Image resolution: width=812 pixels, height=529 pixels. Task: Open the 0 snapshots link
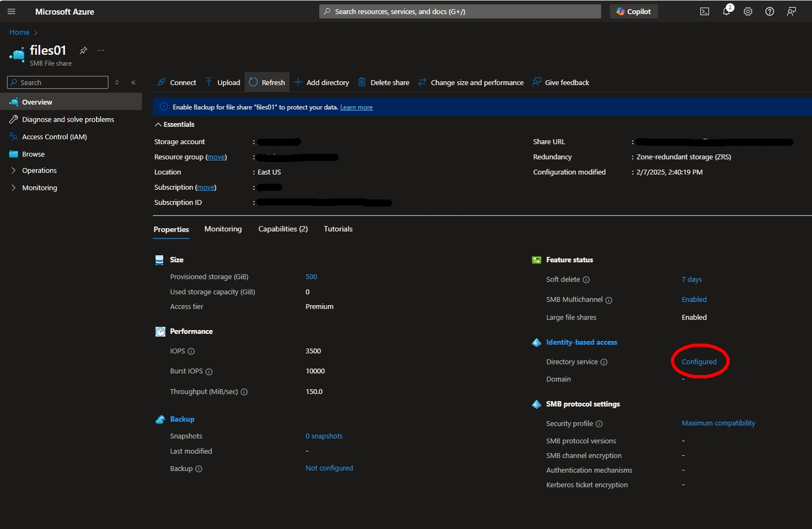pos(324,436)
